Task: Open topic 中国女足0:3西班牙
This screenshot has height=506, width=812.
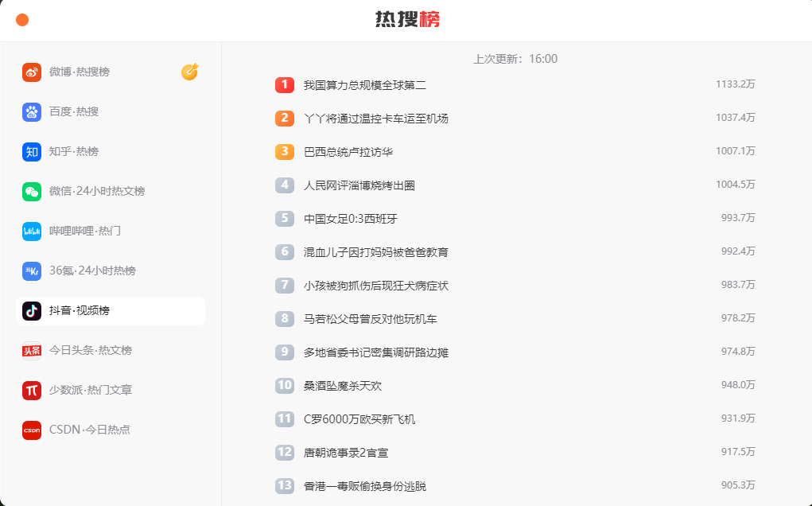Action: 350,217
